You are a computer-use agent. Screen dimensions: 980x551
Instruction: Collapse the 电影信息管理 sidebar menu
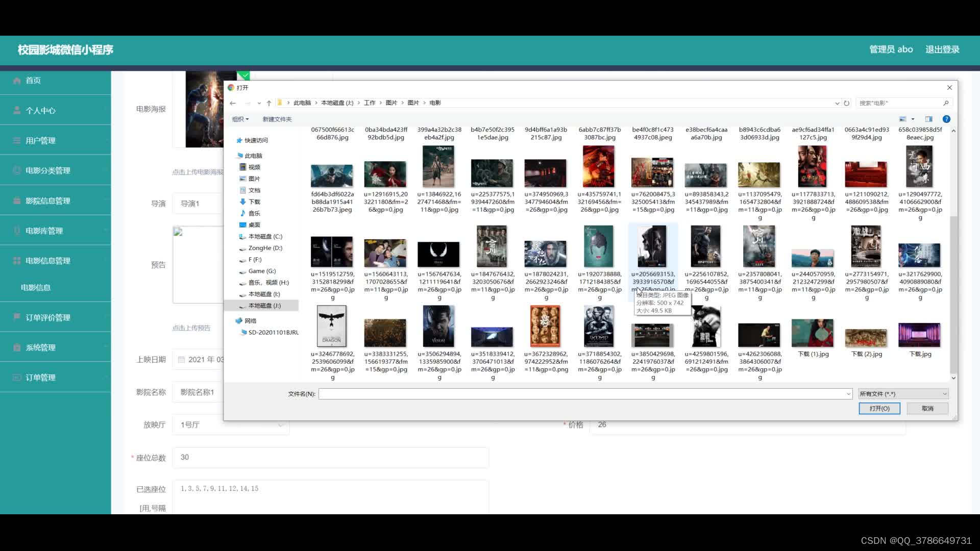pyautogui.click(x=55, y=261)
